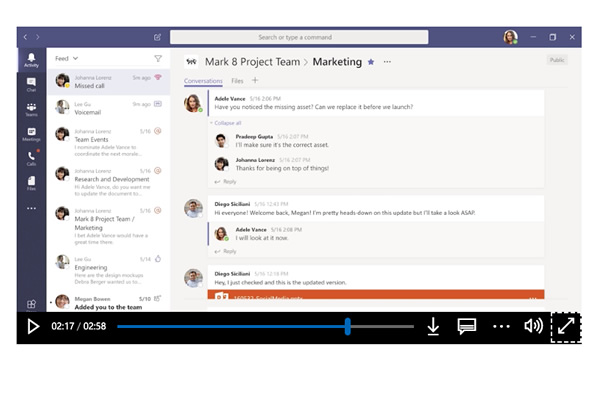Click the Mark 8 Project Team logo

[x=192, y=61]
